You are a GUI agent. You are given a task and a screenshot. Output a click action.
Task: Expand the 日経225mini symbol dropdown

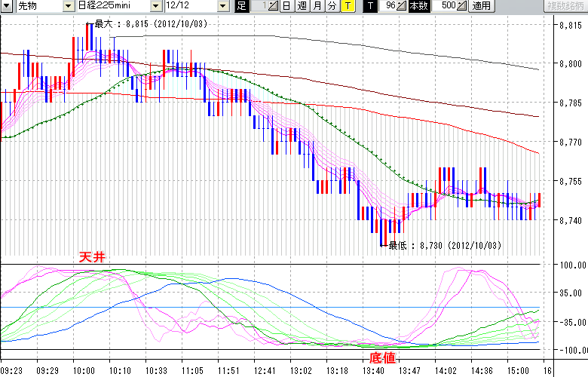[x=156, y=6]
